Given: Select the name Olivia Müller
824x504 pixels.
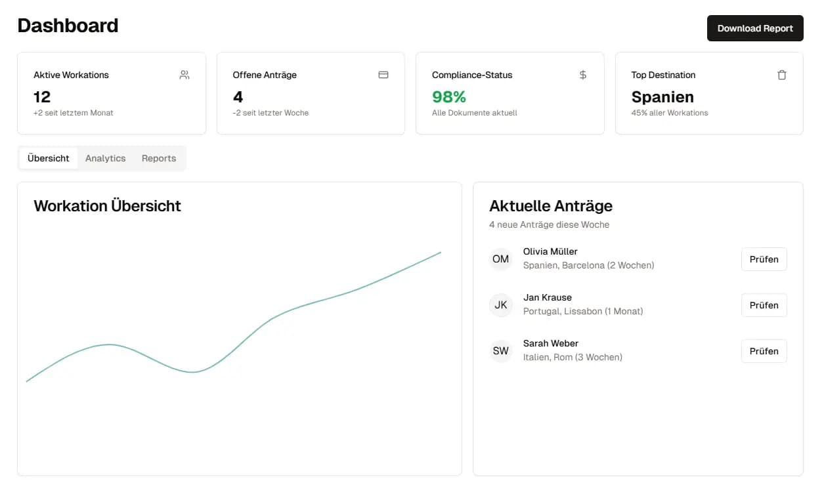Looking at the screenshot, I should (x=550, y=251).
